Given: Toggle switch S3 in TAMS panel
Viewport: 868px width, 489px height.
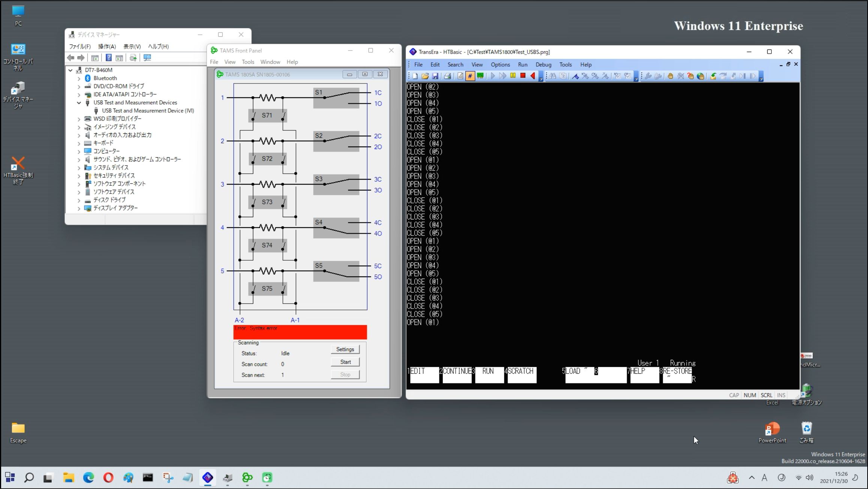Looking at the screenshot, I should pos(336,185).
